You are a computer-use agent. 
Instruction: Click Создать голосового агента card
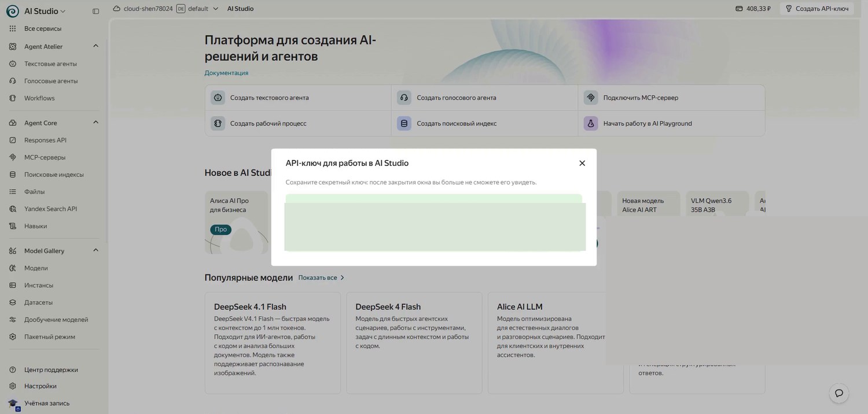[485, 98]
